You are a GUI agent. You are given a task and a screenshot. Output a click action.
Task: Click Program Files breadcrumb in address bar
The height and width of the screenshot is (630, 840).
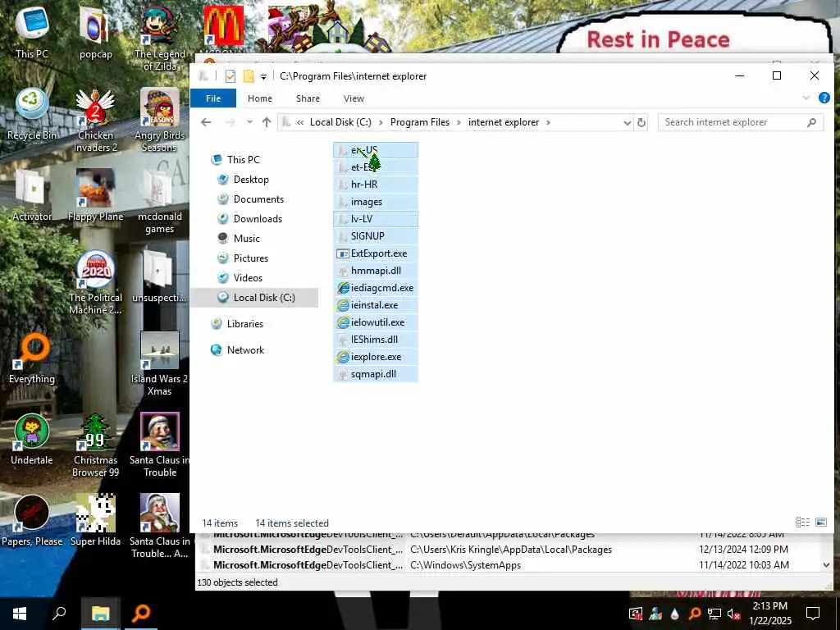click(x=420, y=122)
